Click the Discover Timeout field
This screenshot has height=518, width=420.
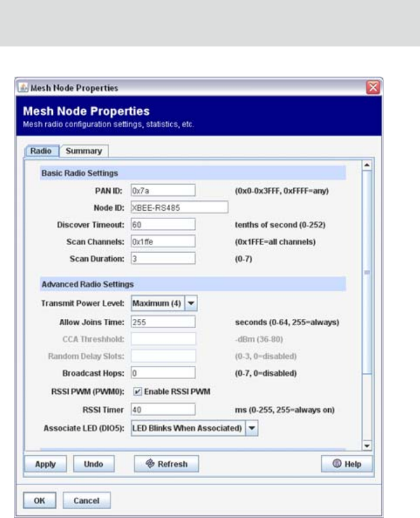tap(163, 225)
